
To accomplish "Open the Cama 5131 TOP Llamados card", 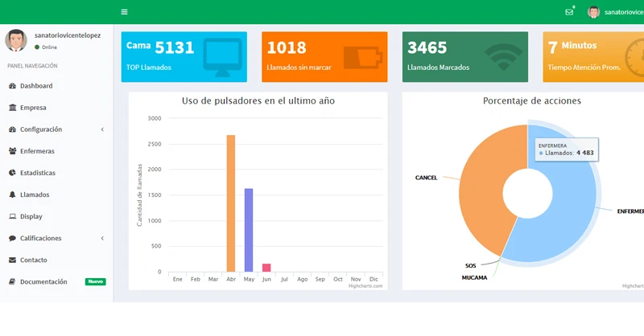I will click(184, 57).
